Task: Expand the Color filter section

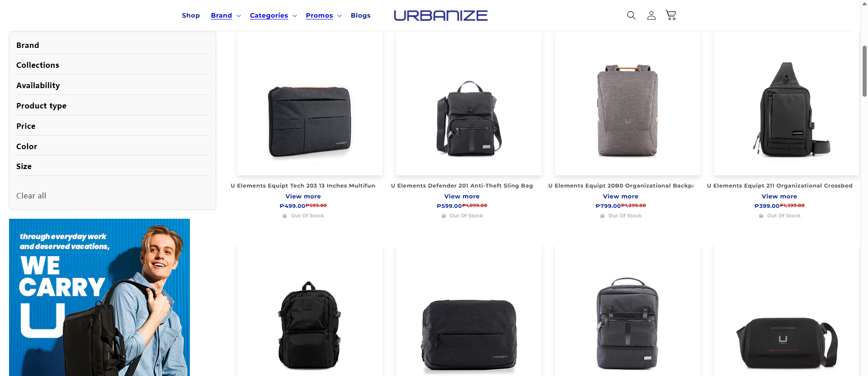Action: [113, 146]
